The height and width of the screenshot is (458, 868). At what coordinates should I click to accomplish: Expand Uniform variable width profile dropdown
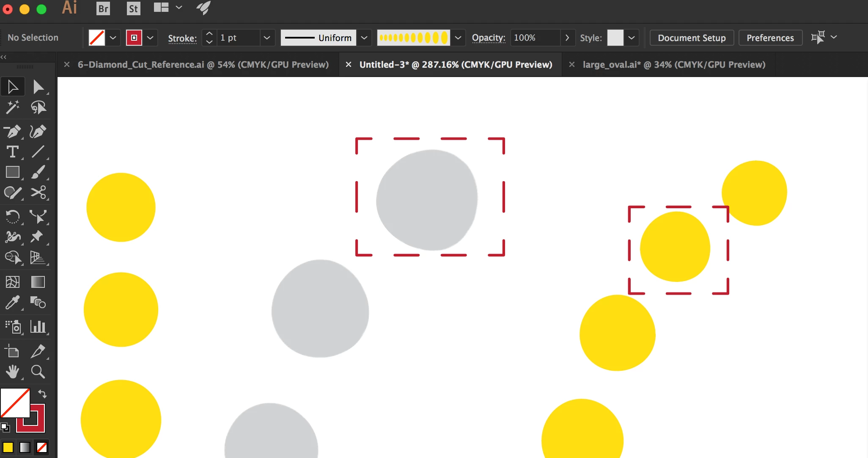(364, 38)
